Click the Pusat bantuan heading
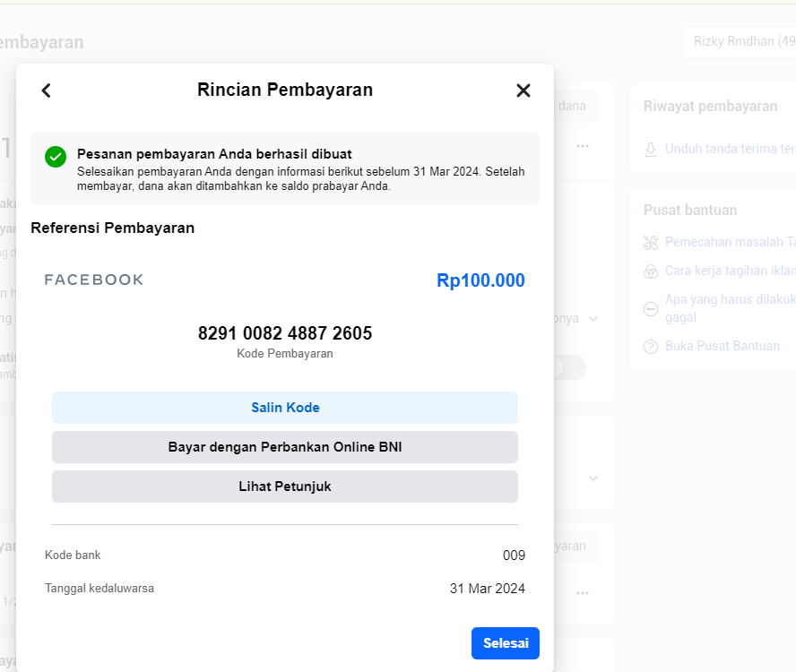796x672 pixels. pos(690,211)
